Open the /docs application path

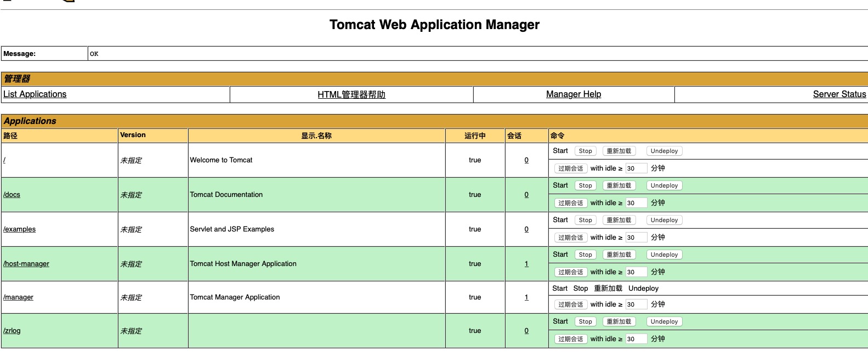click(12, 195)
